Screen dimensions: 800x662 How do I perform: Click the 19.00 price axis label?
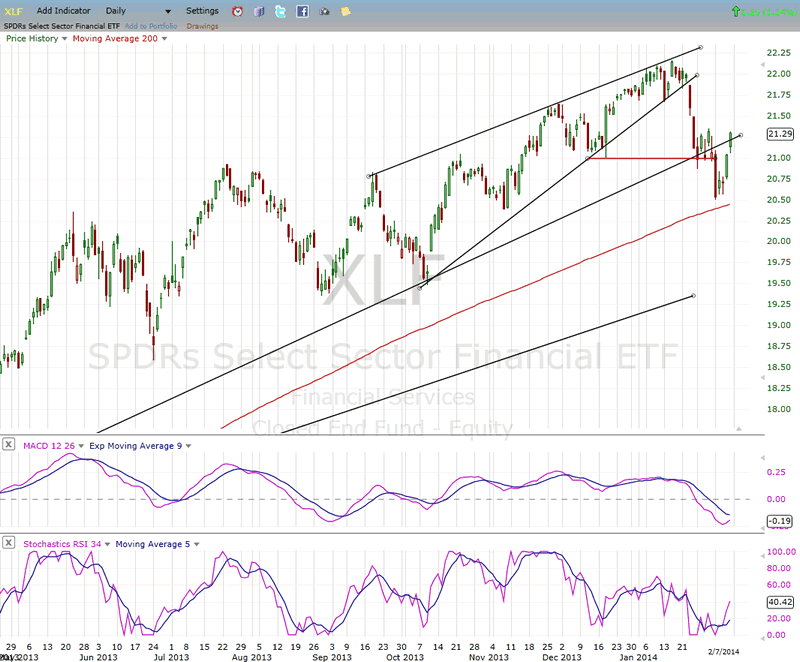779,325
